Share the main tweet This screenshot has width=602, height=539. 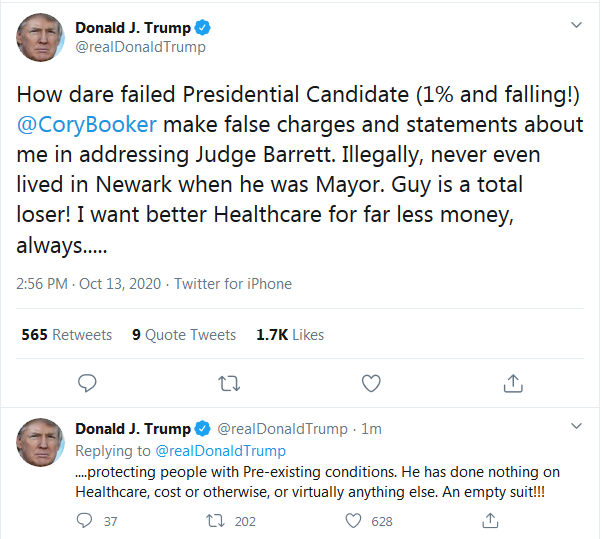tap(513, 383)
